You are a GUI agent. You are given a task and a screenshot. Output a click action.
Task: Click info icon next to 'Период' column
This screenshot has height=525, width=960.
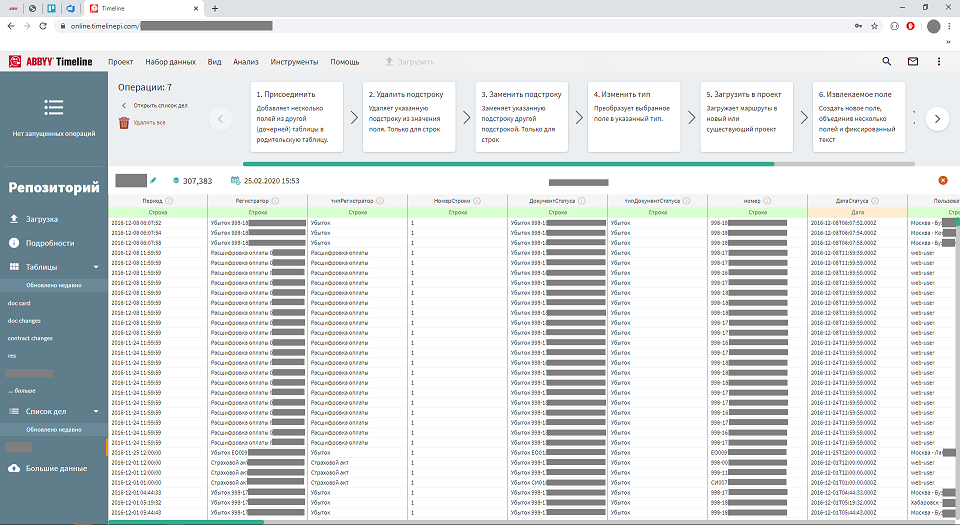(168, 201)
